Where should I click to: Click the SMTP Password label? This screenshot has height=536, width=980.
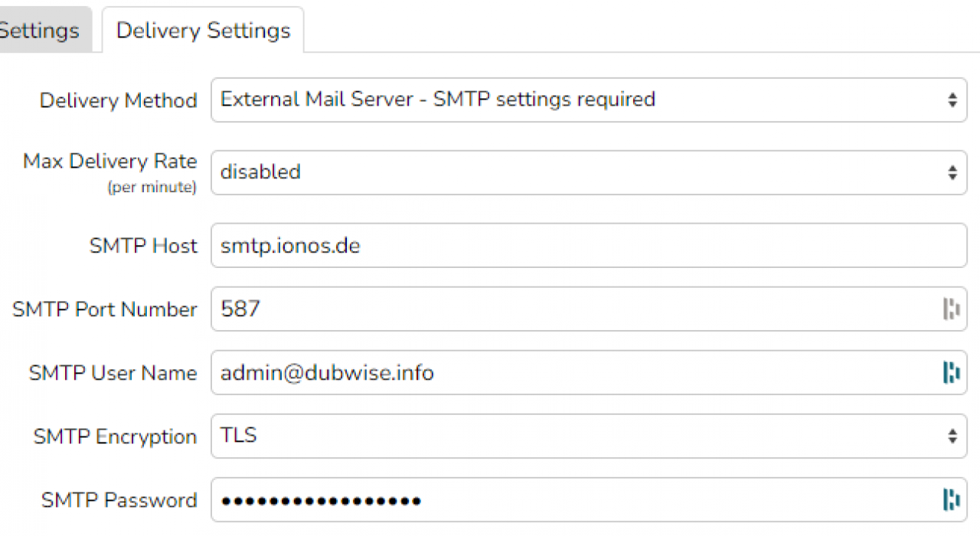119,500
